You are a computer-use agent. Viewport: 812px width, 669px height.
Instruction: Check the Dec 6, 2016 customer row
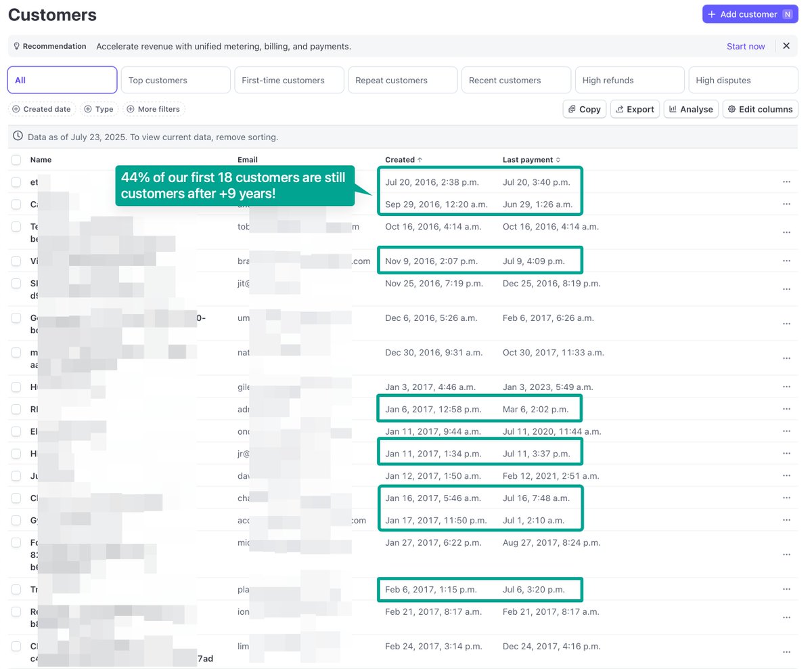(16, 318)
